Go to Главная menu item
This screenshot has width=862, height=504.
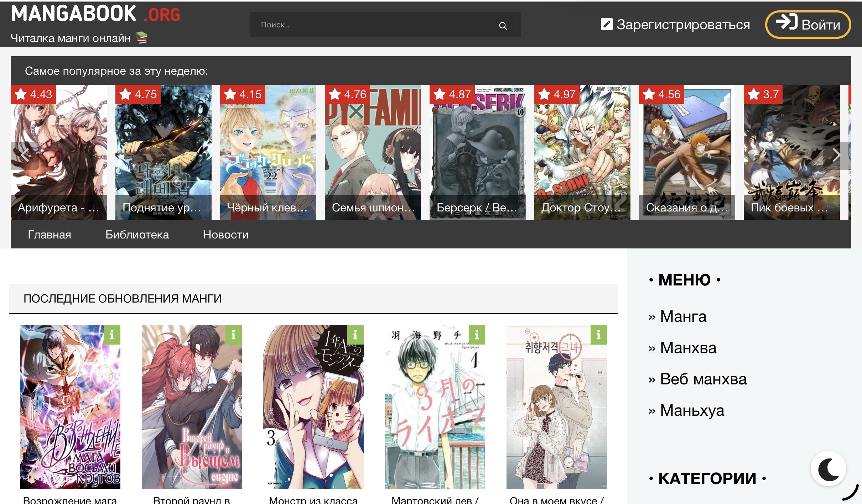(50, 235)
